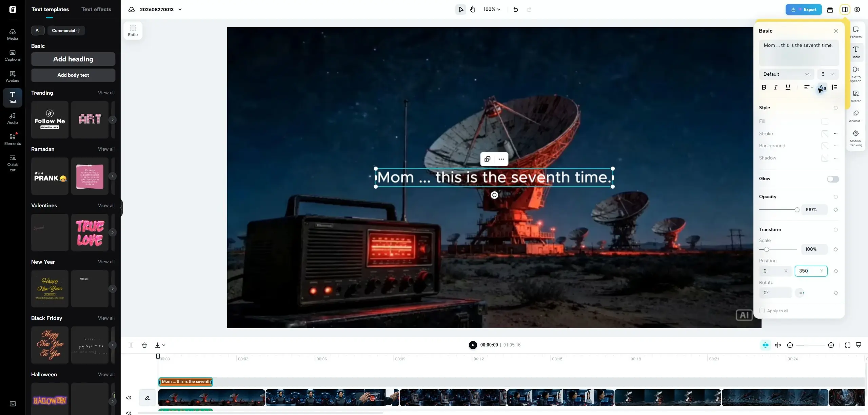Screen dimensions: 868x415
Task: View all Ramadan templates
Action: tap(106, 149)
